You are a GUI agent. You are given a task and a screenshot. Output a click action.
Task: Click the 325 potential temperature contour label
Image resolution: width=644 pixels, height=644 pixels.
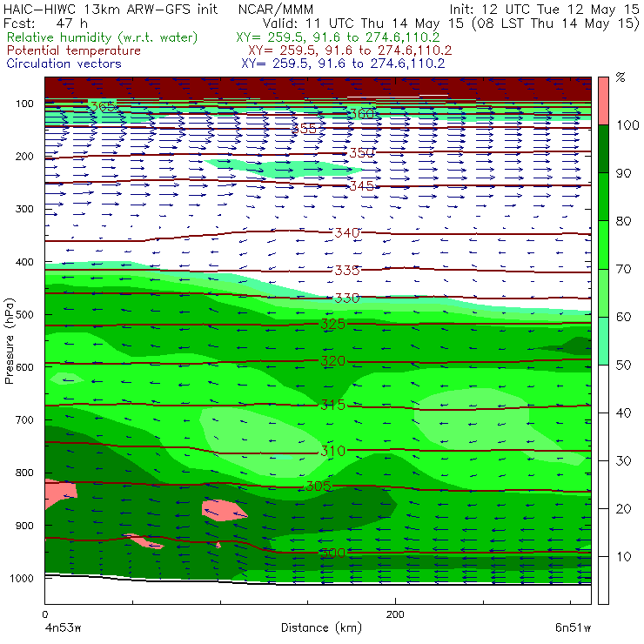(332, 324)
